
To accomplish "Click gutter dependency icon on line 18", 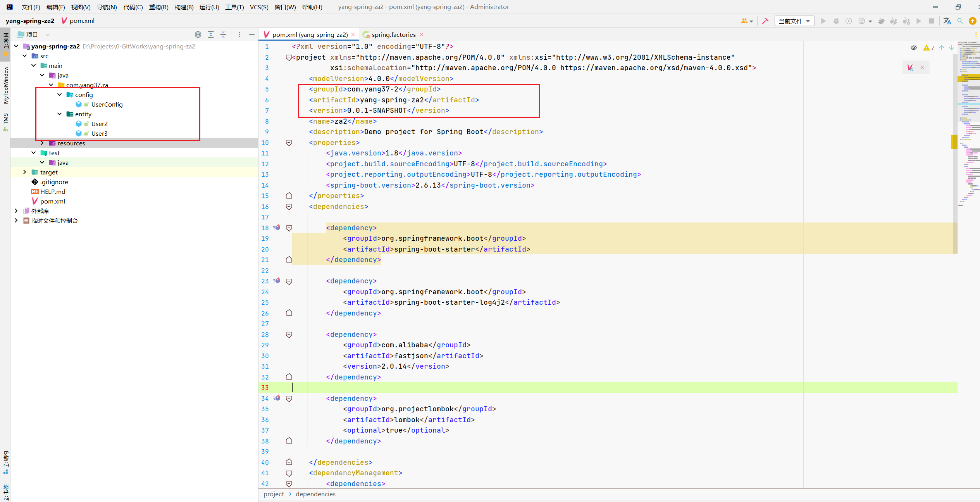I will [277, 228].
